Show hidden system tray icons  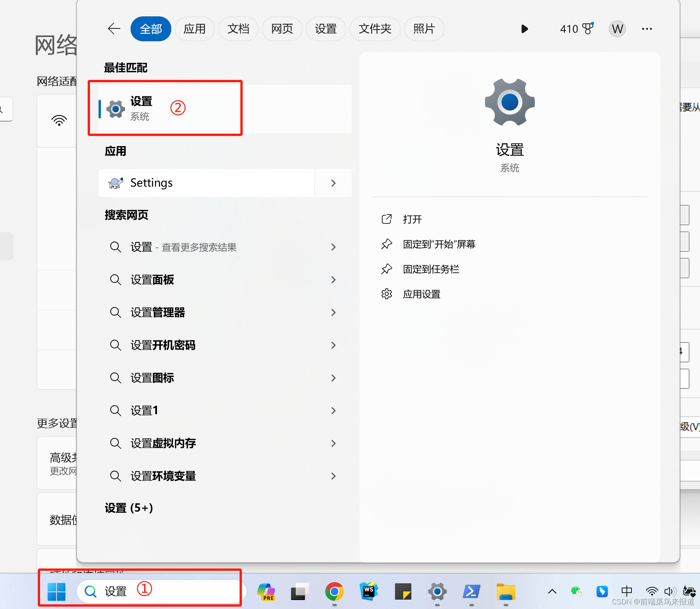pyautogui.click(x=552, y=591)
